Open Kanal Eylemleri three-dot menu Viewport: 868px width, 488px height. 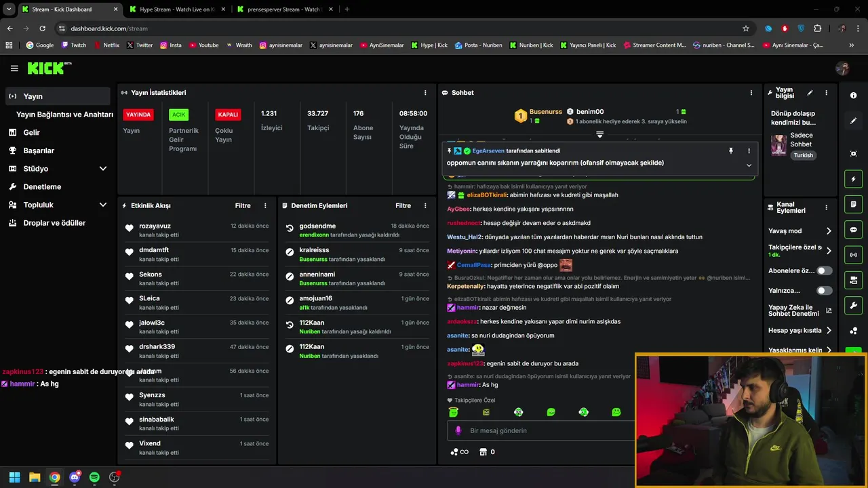826,207
